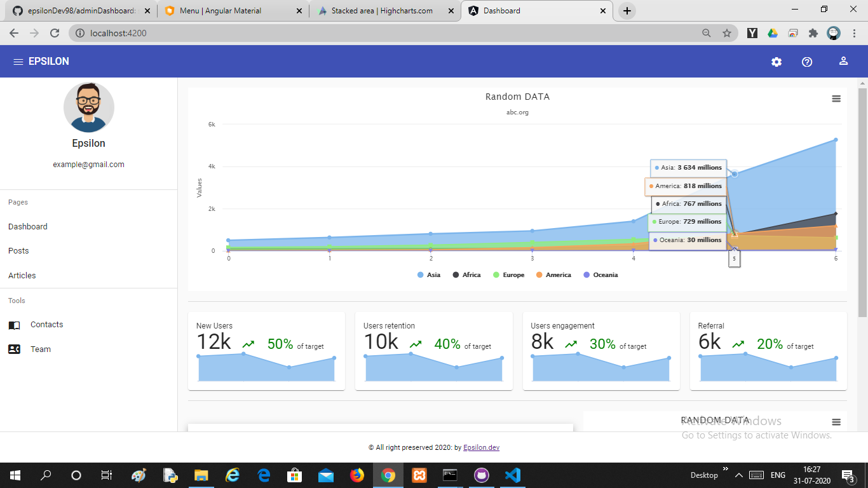Reload the page with the refresh icon
This screenshot has height=488, width=868.
(x=55, y=33)
